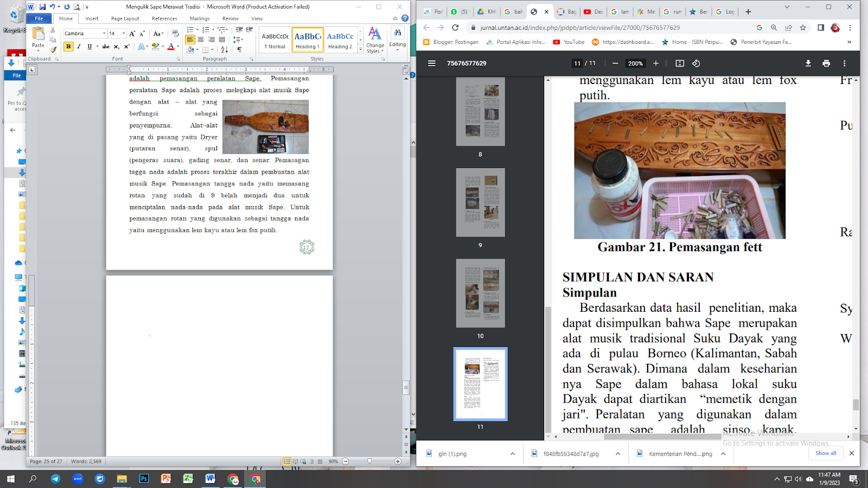This screenshot has width=868, height=488.
Task: Toggle Italic formatting in Word
Action: pyautogui.click(x=79, y=47)
